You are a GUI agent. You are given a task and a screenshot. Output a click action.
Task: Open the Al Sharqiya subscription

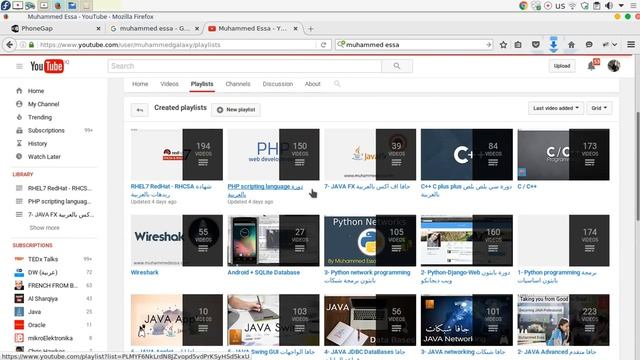42,298
